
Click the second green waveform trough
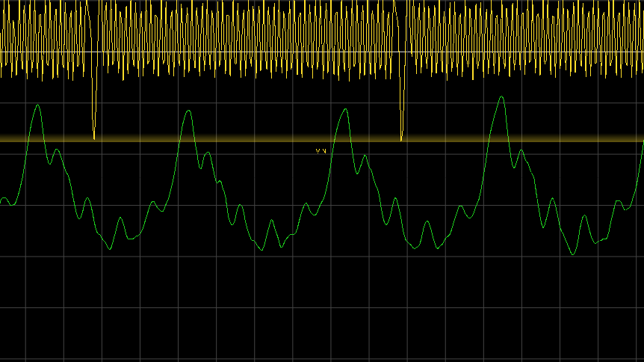click(x=261, y=249)
